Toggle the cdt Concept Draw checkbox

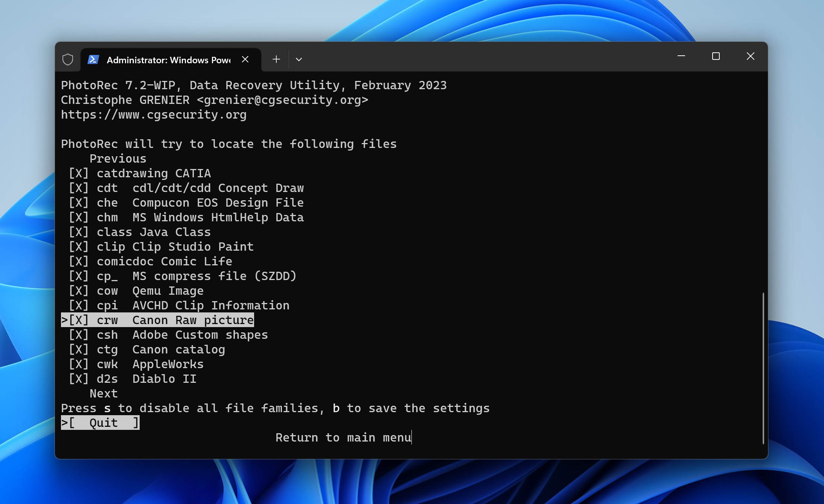(79, 188)
